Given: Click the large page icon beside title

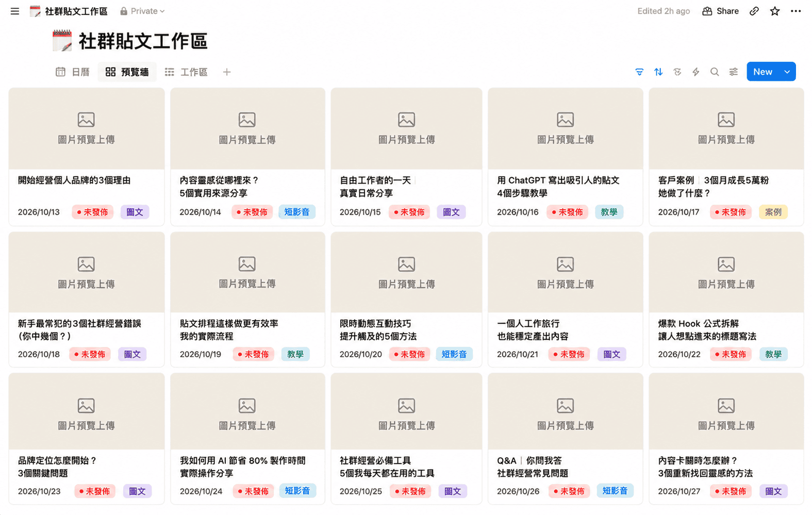Looking at the screenshot, I should pyautogui.click(x=62, y=41).
